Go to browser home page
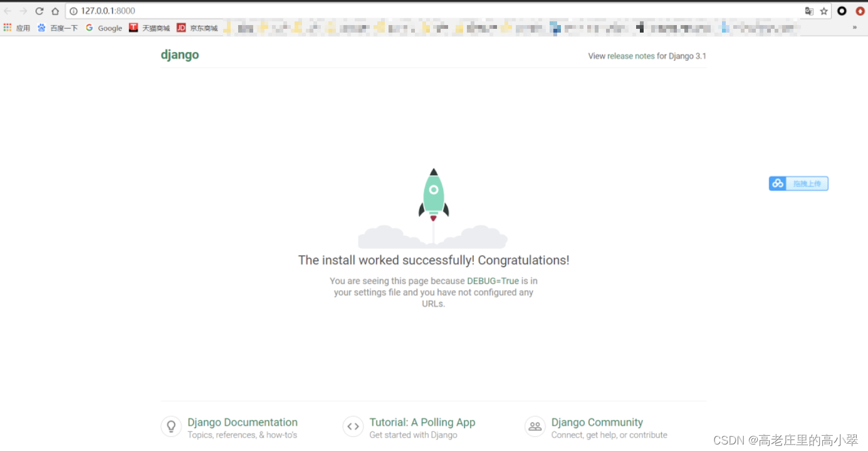868x452 pixels. (x=55, y=10)
